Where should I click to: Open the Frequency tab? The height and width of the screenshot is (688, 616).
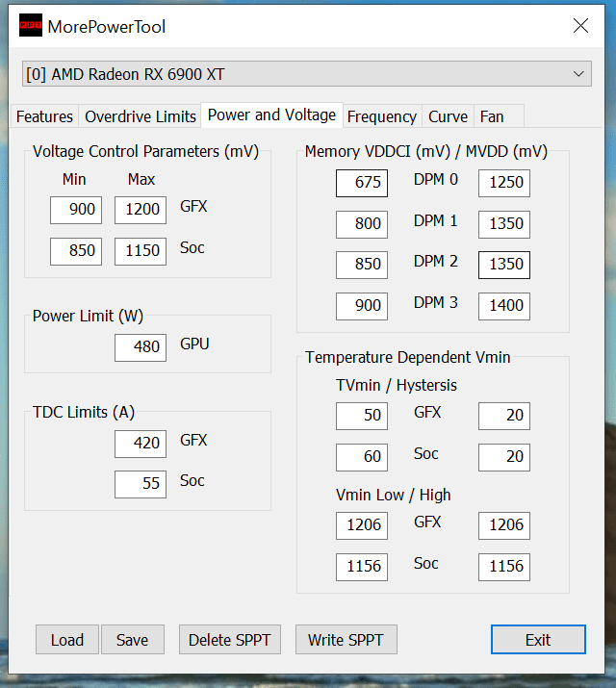[x=382, y=116]
